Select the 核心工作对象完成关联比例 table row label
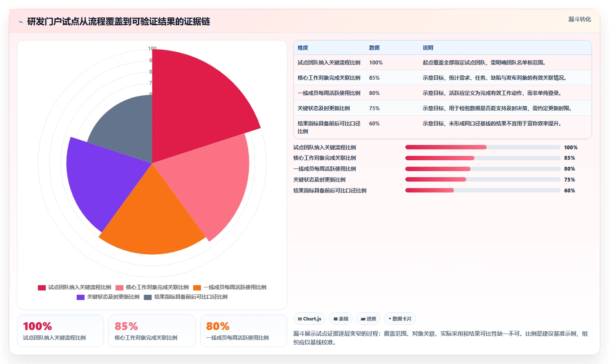The width and height of the screenshot is (609, 364). (329, 78)
